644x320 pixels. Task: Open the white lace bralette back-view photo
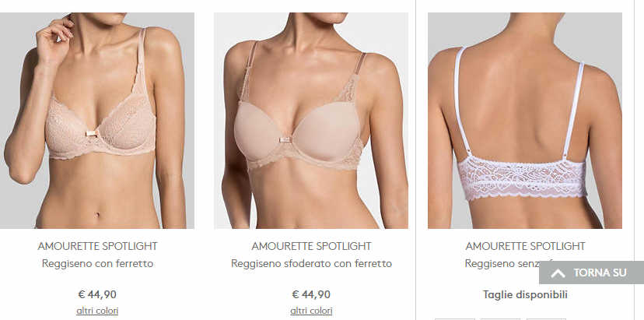[525, 121]
